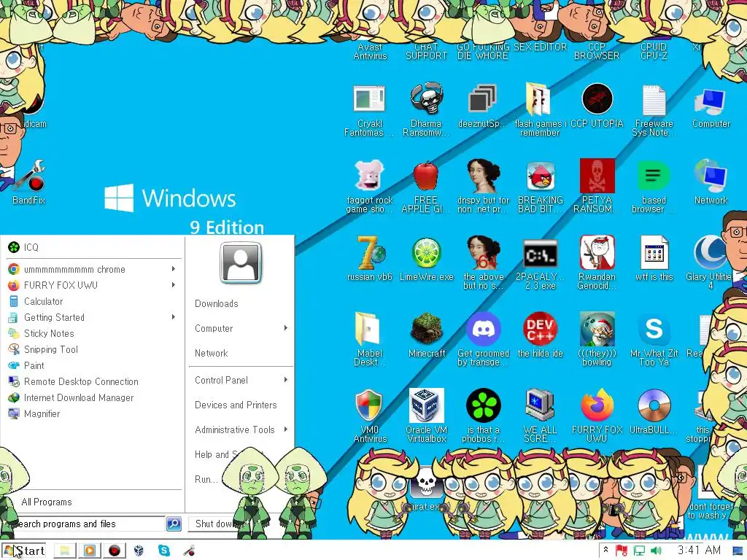
Task: Click All Programs
Action: click(x=47, y=502)
